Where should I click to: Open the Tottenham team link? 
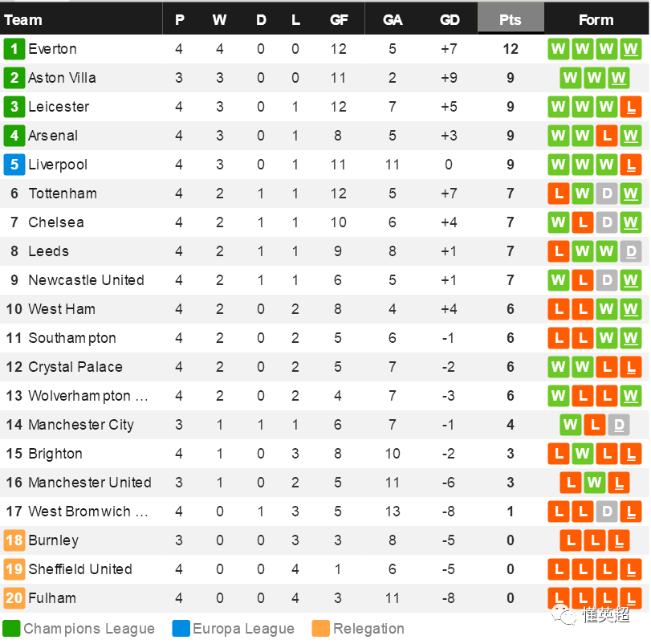pos(63,194)
